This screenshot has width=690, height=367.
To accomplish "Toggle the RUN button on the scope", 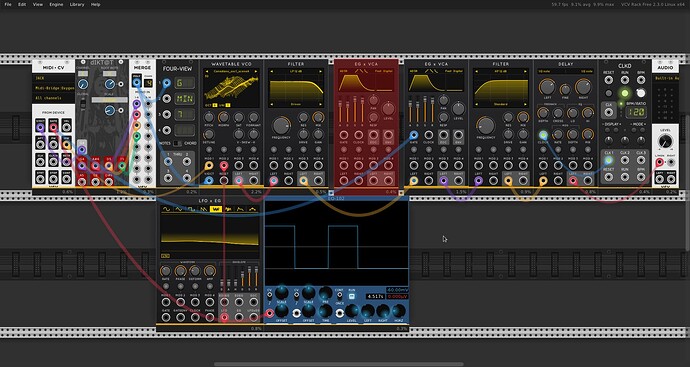I will (x=352, y=297).
